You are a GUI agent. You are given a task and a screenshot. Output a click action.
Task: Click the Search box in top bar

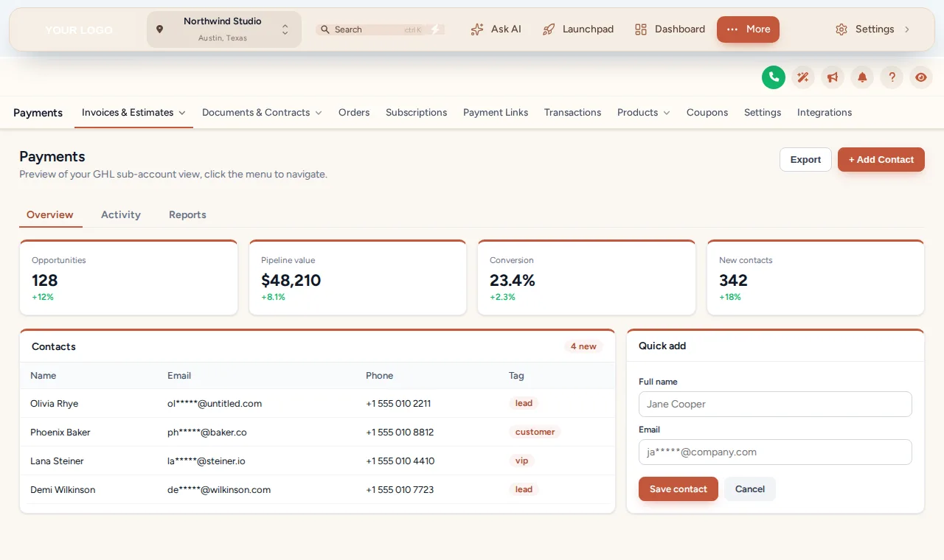point(381,29)
